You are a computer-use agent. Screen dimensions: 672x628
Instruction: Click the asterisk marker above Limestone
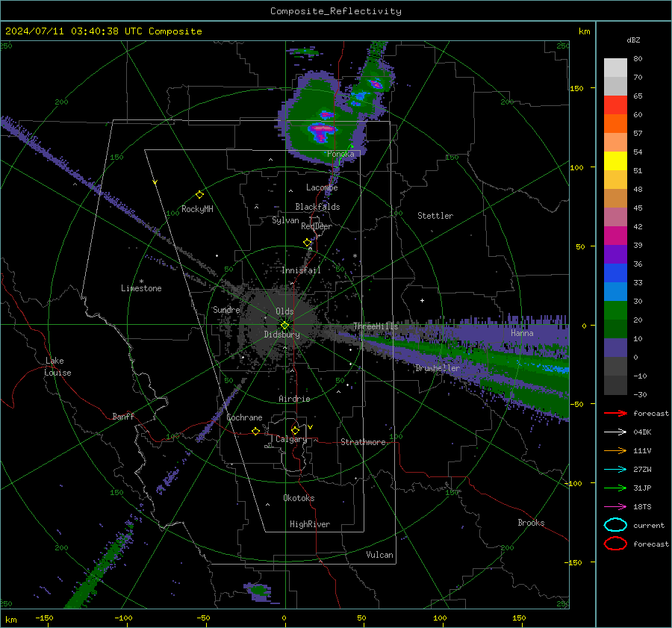pos(141,282)
